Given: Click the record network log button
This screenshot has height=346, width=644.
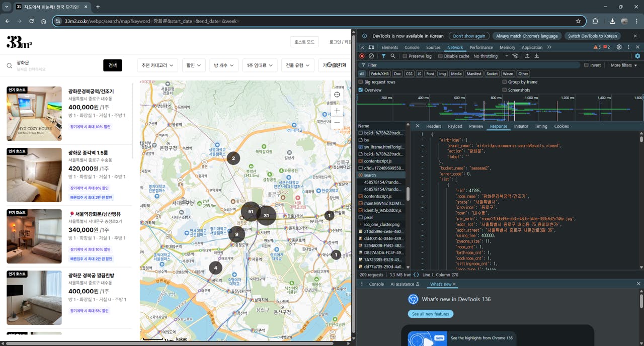Looking at the screenshot, I should (362, 56).
